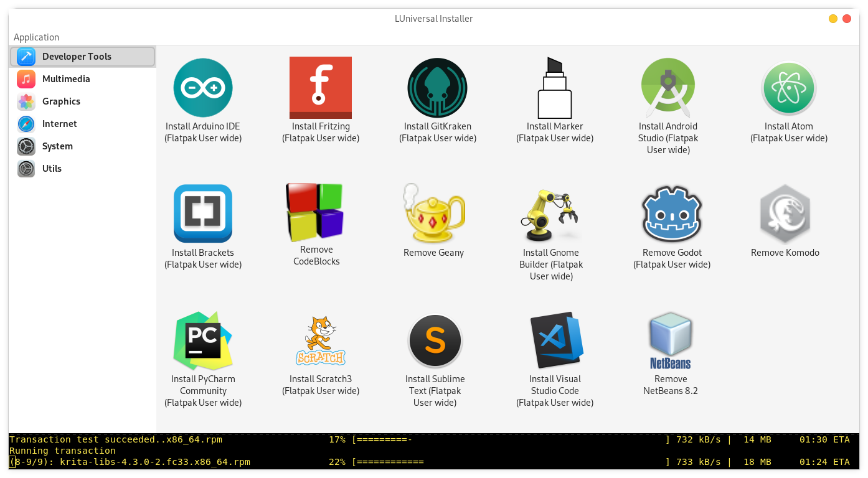Image resolution: width=868 pixels, height=478 pixels.
Task: Select the Internet category label
Action: tap(60, 124)
